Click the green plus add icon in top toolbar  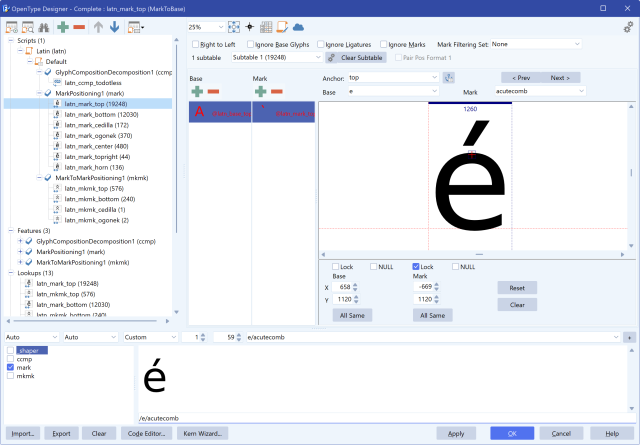tap(63, 27)
